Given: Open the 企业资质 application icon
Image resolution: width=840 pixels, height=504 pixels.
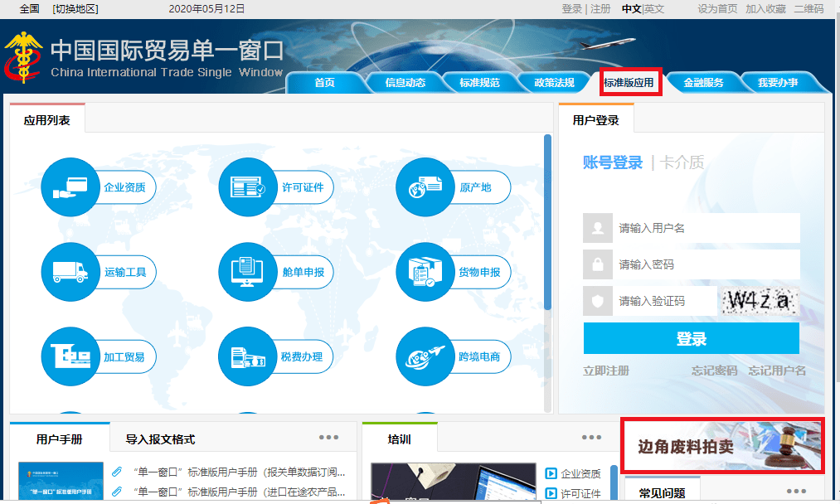Looking at the screenshot, I should coord(70,187).
